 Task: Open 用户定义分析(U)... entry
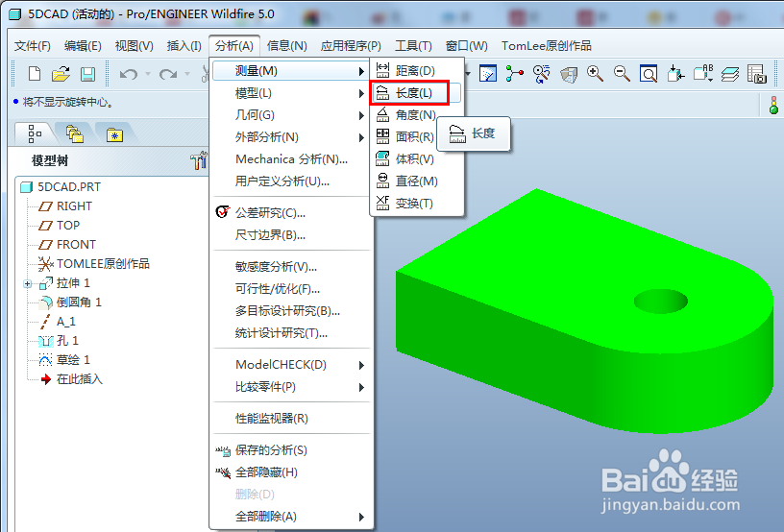[x=291, y=181]
